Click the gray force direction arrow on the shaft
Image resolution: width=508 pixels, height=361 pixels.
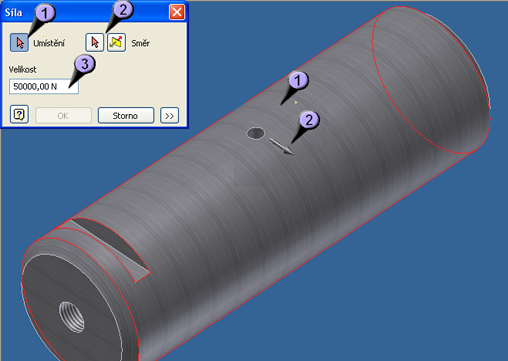point(282,146)
